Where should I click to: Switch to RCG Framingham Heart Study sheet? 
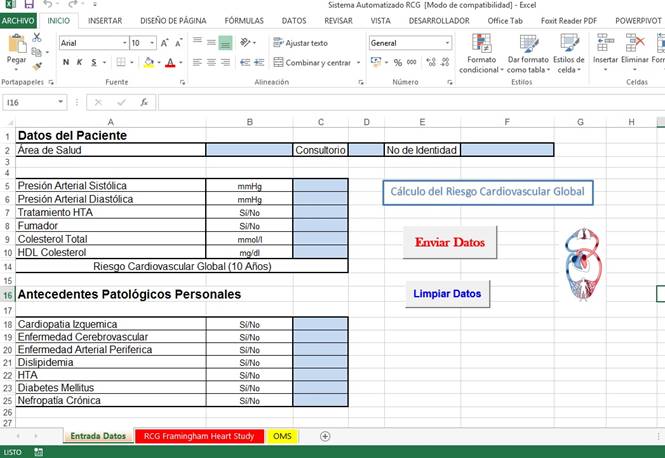[198, 436]
